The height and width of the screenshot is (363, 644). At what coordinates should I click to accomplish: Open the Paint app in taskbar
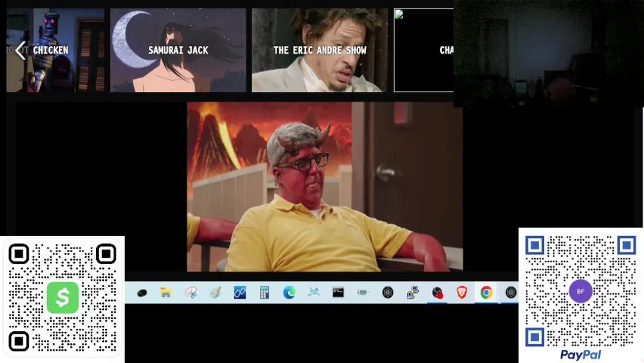pos(215,292)
